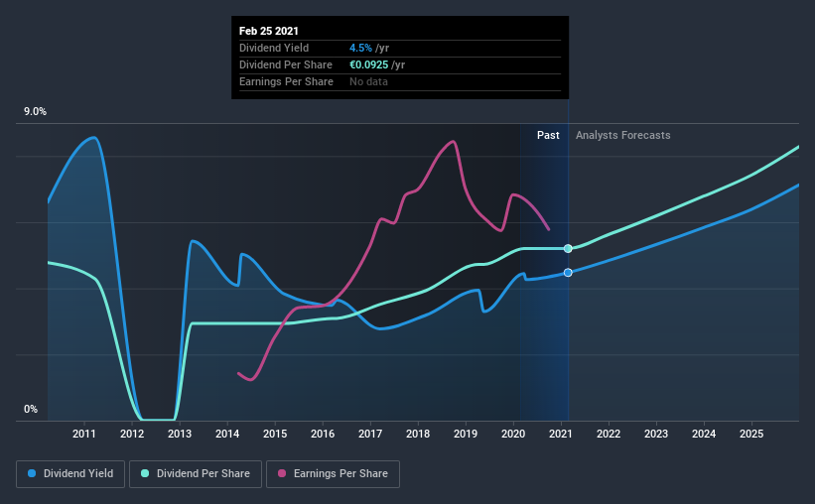Click the 4.5% dividend yield value in tooltip
815x504 pixels.
tap(360, 48)
